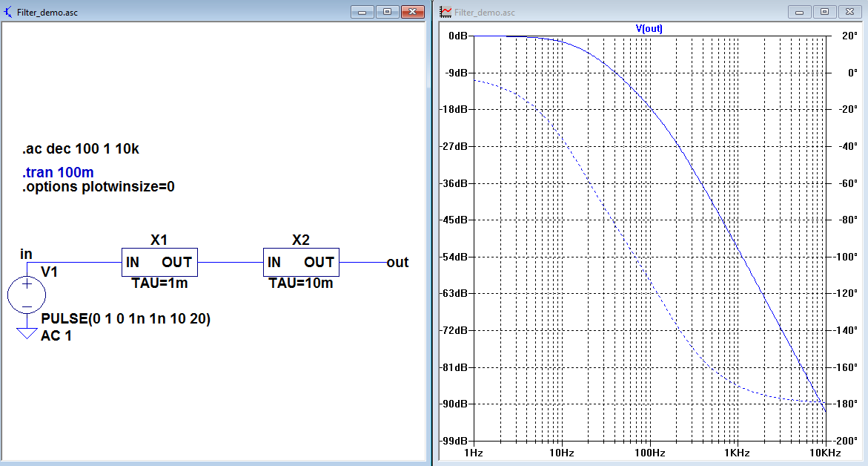Click the X1 instance name
Viewport: 868px width, 466px height.
159,240
